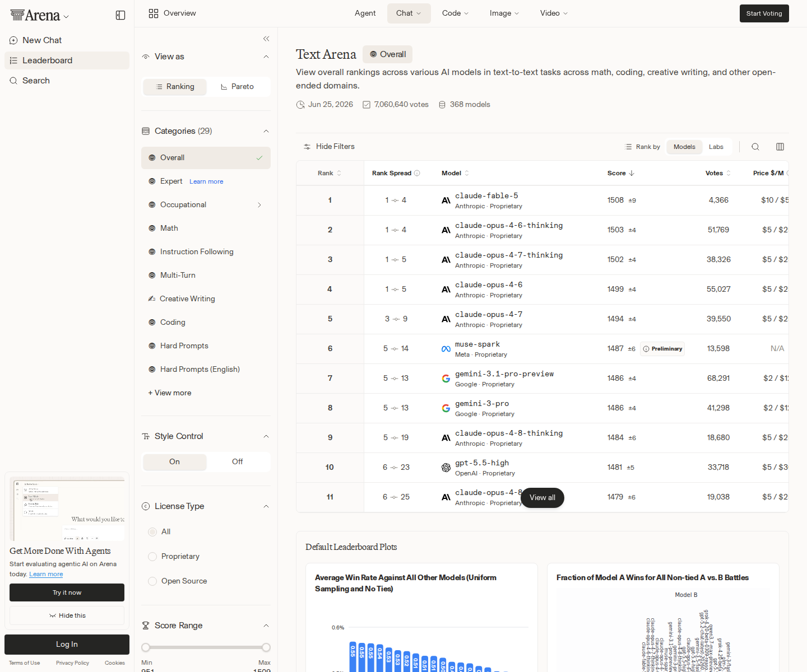Open the table search magnifier icon
The width and height of the screenshot is (807, 672).
pos(755,147)
